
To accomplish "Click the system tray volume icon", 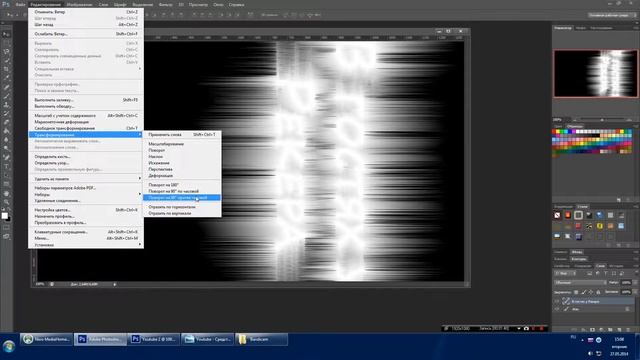I will tap(590, 353).
